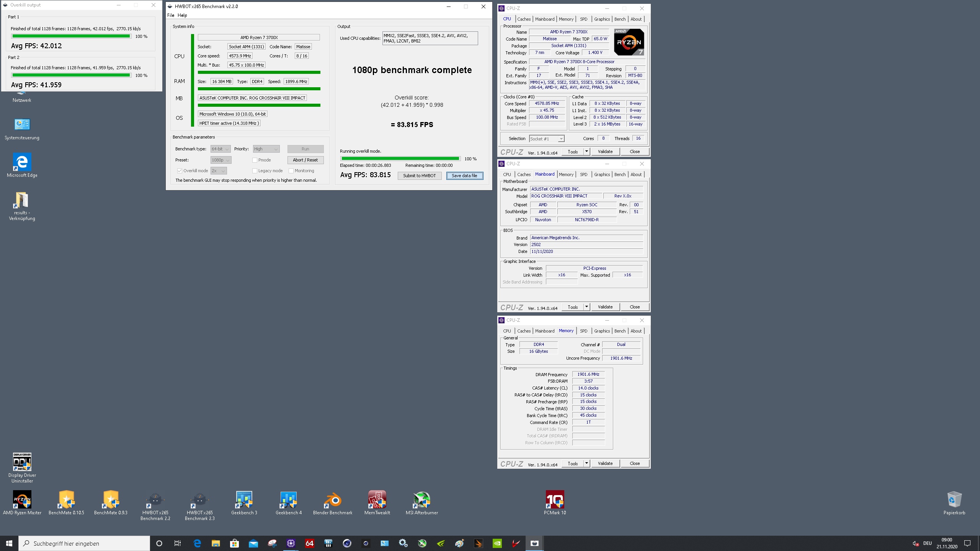The image size is (980, 551).
Task: Toggle the Overkill mode checkbox
Action: (179, 171)
